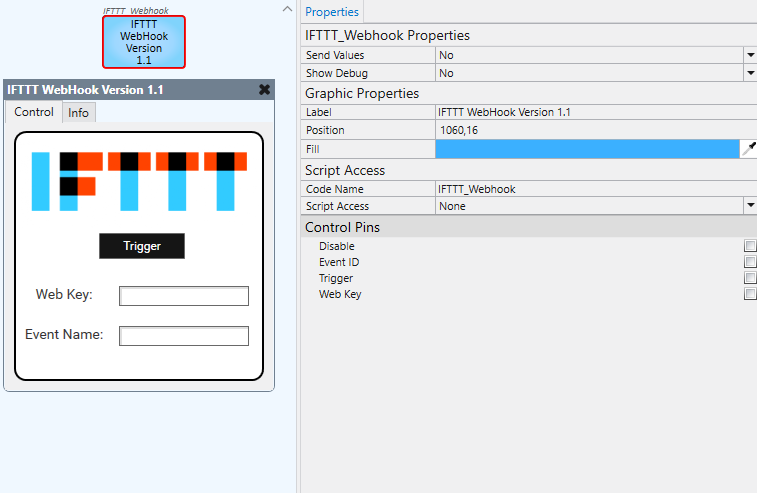Viewport: 757px width, 493px height.
Task: Click the Control Pins section header
Action: (529, 227)
